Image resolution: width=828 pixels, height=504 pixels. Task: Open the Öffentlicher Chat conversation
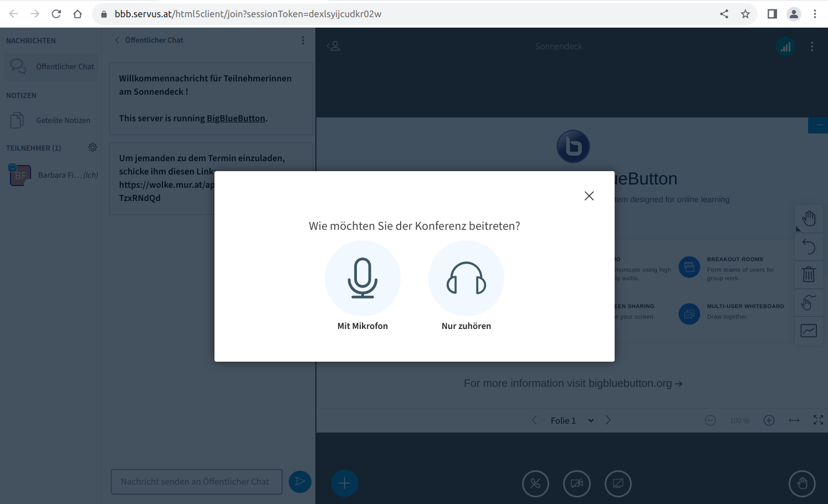(52, 66)
